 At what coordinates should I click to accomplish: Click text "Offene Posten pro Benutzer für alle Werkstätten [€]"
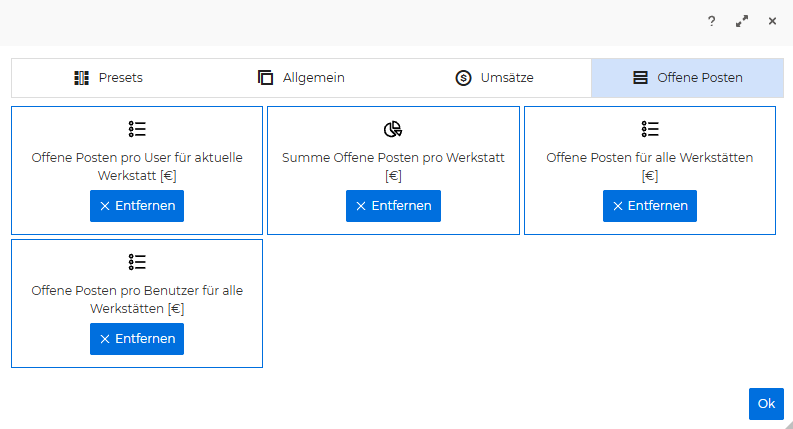click(137, 299)
